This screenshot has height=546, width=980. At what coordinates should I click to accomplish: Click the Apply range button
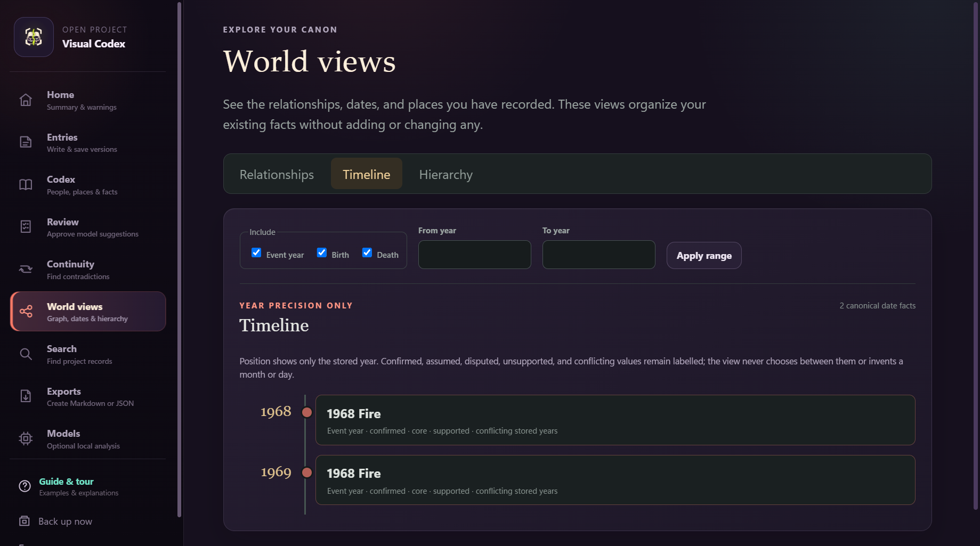click(704, 256)
